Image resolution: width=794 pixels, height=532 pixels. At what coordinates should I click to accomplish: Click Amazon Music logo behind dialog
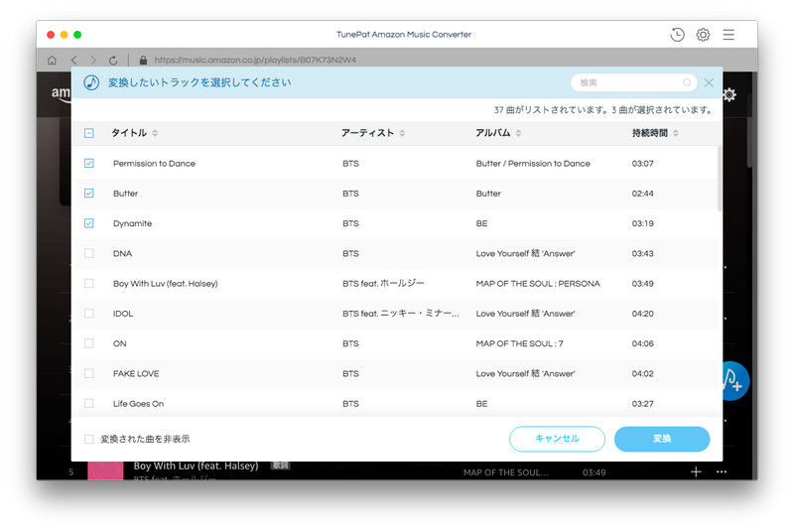tap(61, 93)
